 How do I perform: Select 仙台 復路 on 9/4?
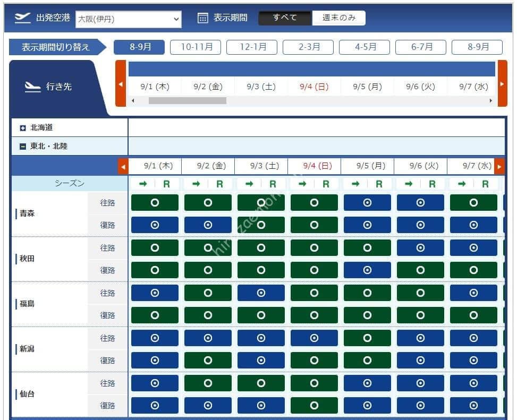[314, 406]
